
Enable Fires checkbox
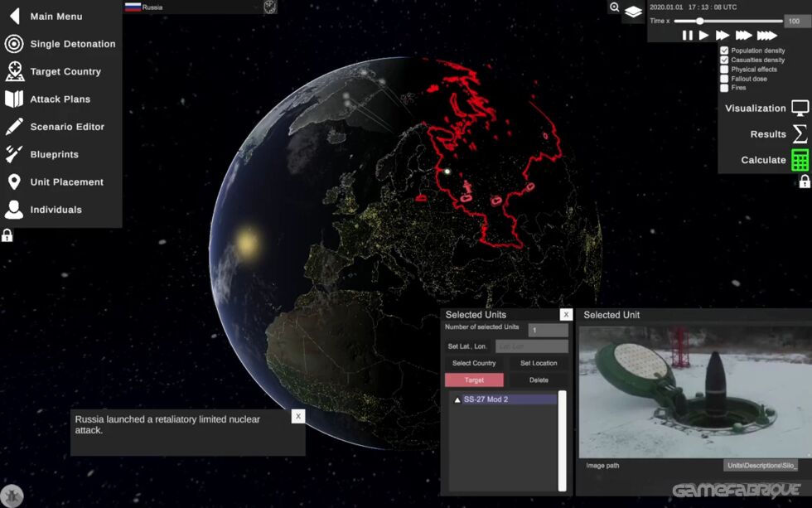coord(724,88)
